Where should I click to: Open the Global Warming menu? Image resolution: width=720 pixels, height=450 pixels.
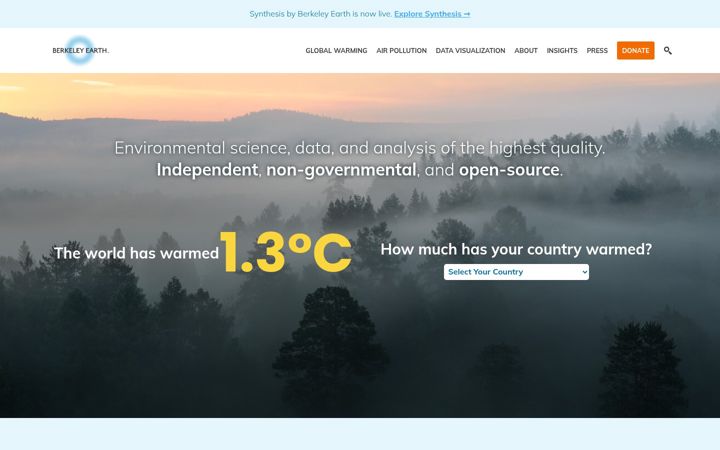pyautogui.click(x=336, y=51)
